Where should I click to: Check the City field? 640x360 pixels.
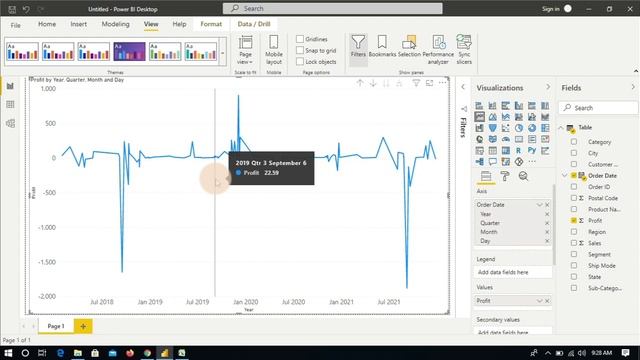574,153
